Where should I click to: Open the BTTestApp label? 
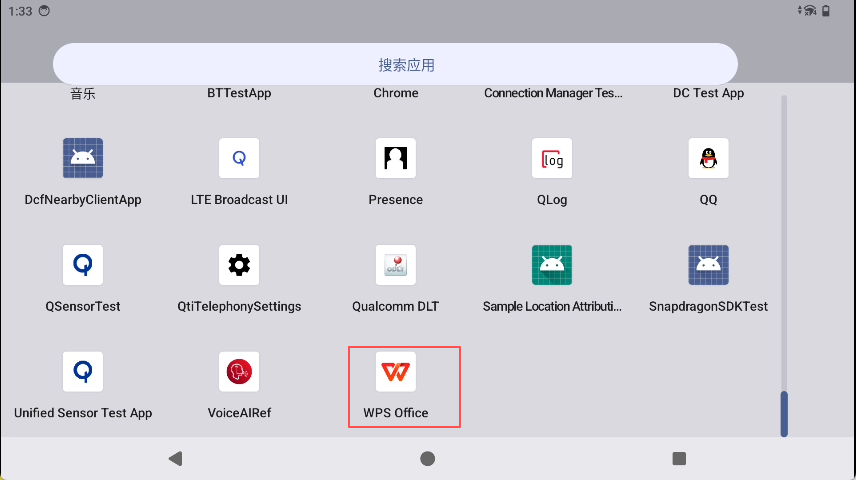[239, 93]
